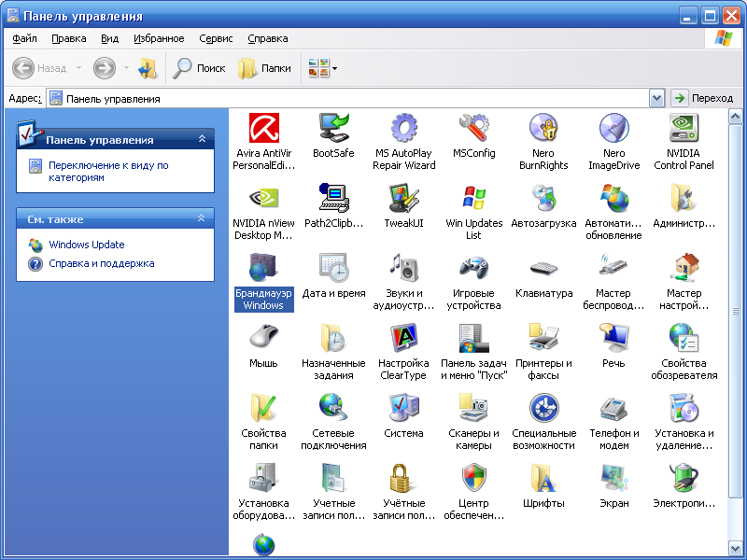Collapse the См. также section

[202, 218]
